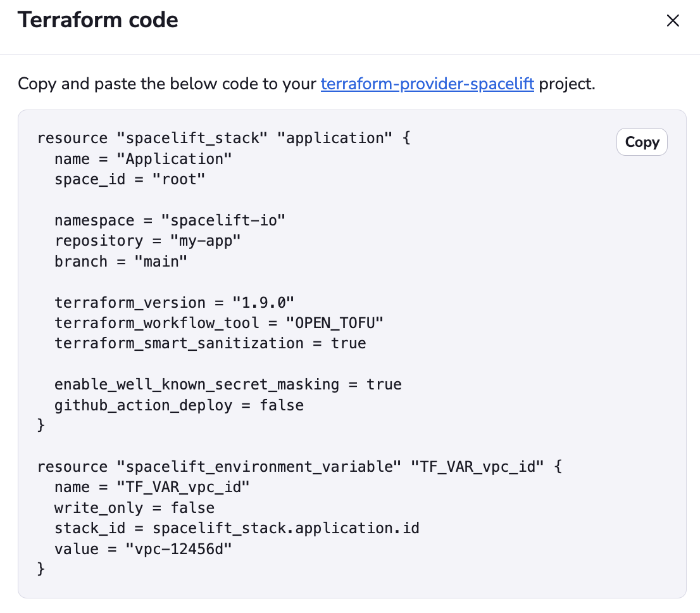Click the terraform_version = "1.9.0" line
Image resolution: width=700 pixels, height=613 pixels.
(174, 303)
